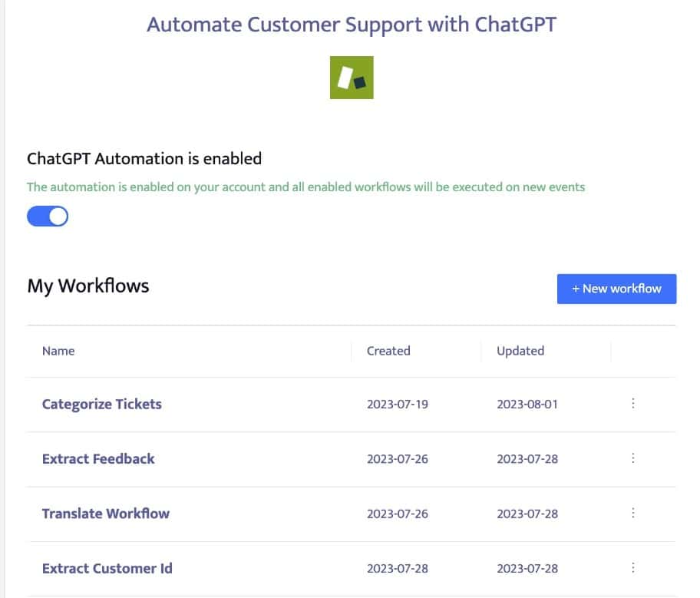Image resolution: width=700 pixels, height=598 pixels.
Task: Select Extract Feedback created date 2023-07-26
Action: [x=398, y=459]
